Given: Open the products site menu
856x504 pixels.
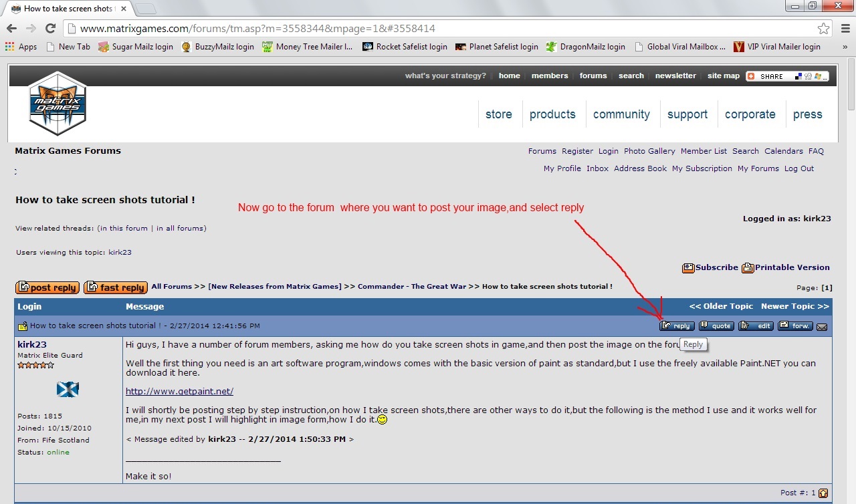Looking at the screenshot, I should [552, 114].
